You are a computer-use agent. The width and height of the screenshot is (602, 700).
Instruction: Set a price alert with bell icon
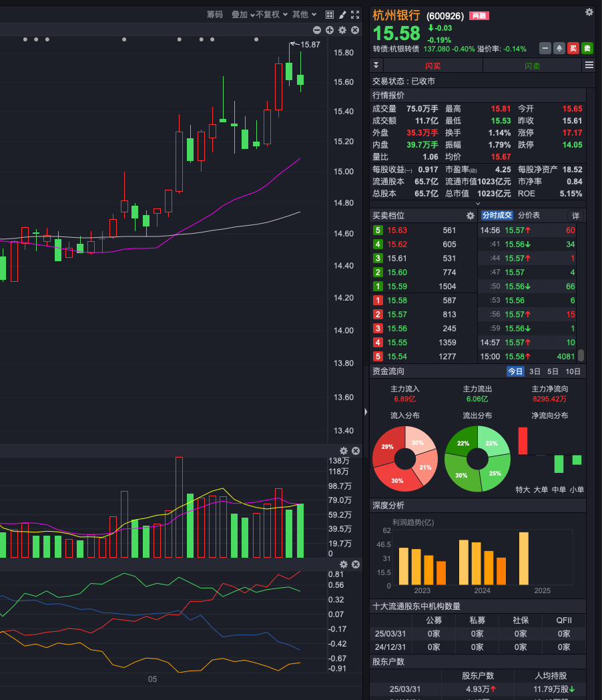(559, 48)
